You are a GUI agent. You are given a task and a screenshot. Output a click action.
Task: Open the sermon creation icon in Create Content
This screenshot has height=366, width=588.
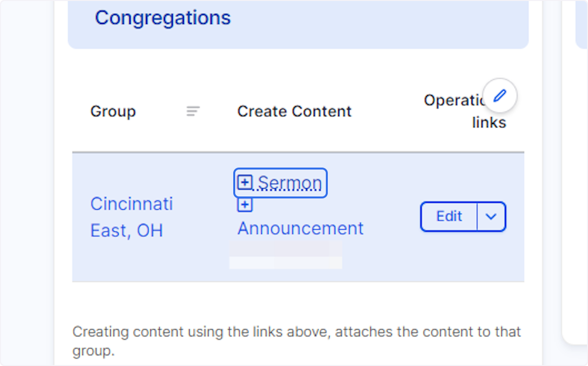click(245, 182)
